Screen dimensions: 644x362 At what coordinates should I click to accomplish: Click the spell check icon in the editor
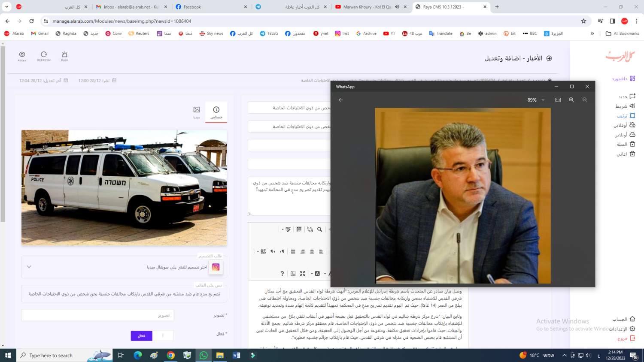(288, 229)
